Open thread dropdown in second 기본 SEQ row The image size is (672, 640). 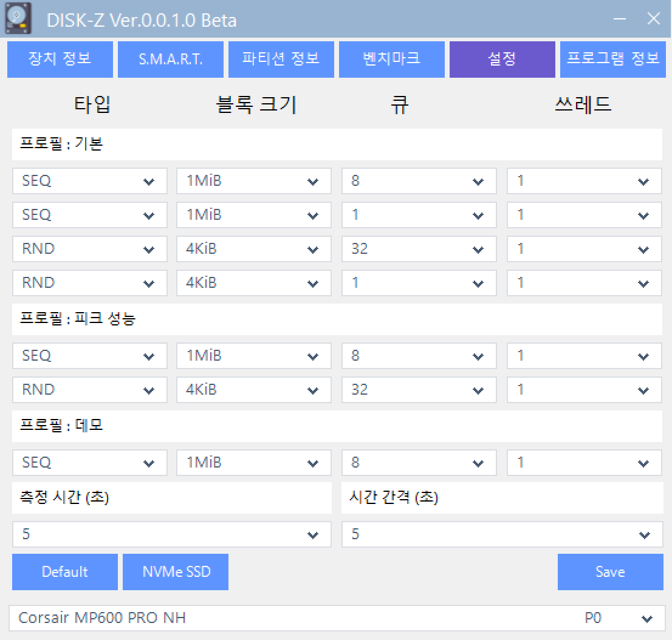(x=584, y=214)
